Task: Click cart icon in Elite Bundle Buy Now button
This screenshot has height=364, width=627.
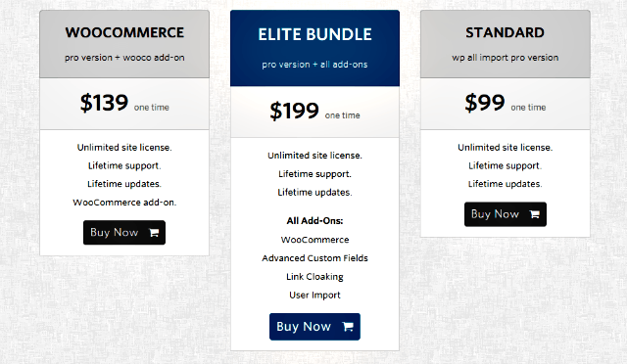Action: pos(348,327)
